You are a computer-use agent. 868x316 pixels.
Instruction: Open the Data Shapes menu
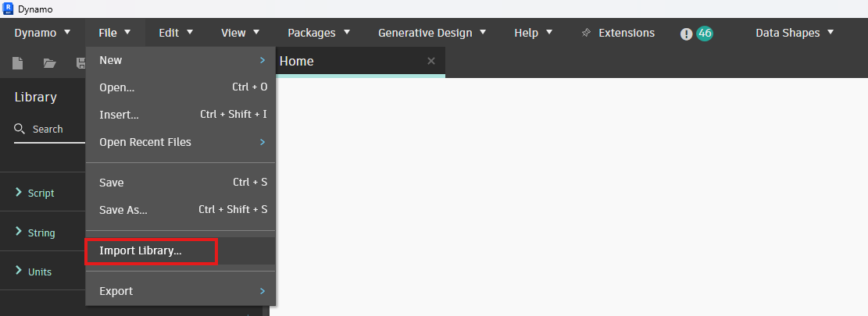(x=795, y=33)
